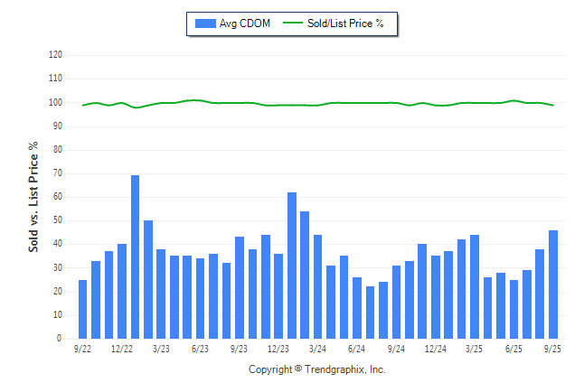Toggle the Sold/List Price % legend label

[348, 23]
